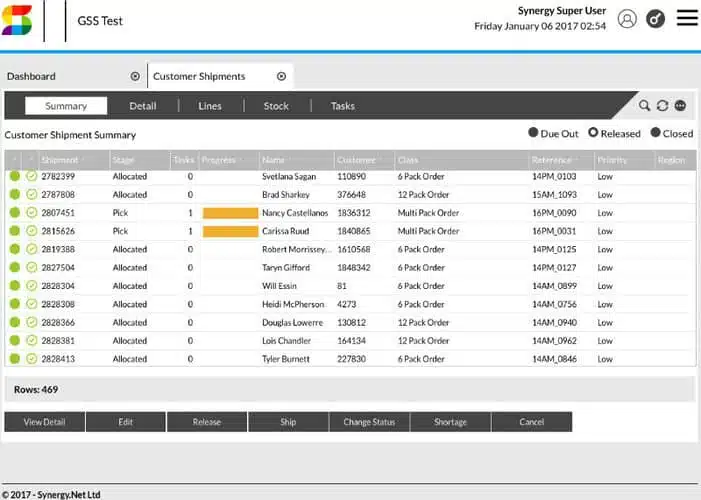
Task: Open the Tasks view tab
Action: 342,106
